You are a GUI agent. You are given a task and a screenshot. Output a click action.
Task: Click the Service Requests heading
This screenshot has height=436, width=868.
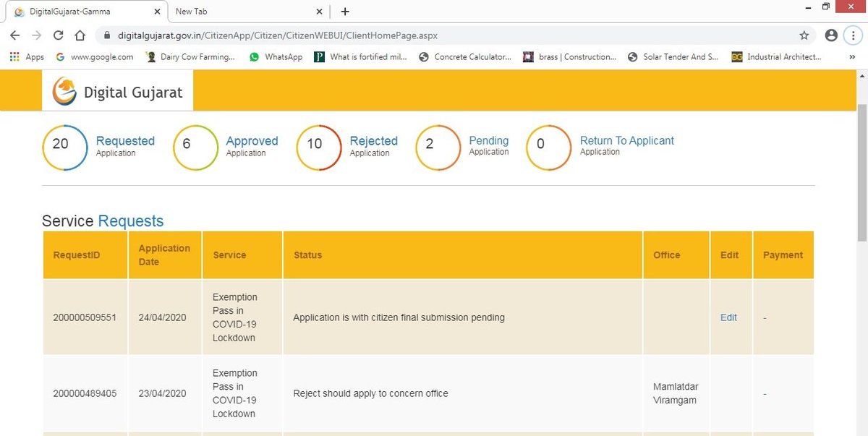pos(103,221)
